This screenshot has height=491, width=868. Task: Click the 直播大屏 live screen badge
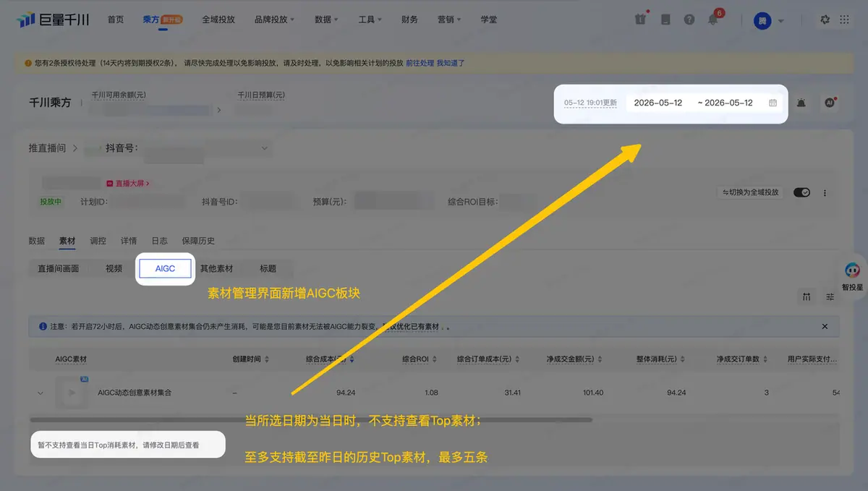[x=128, y=184]
